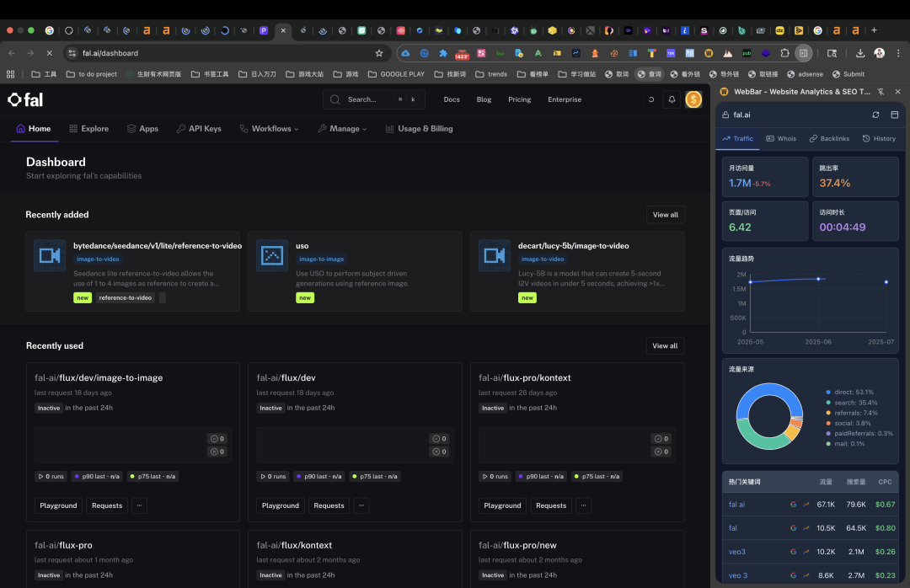Click the image icon of the uso card
The height and width of the screenshot is (588, 910).
click(272, 255)
